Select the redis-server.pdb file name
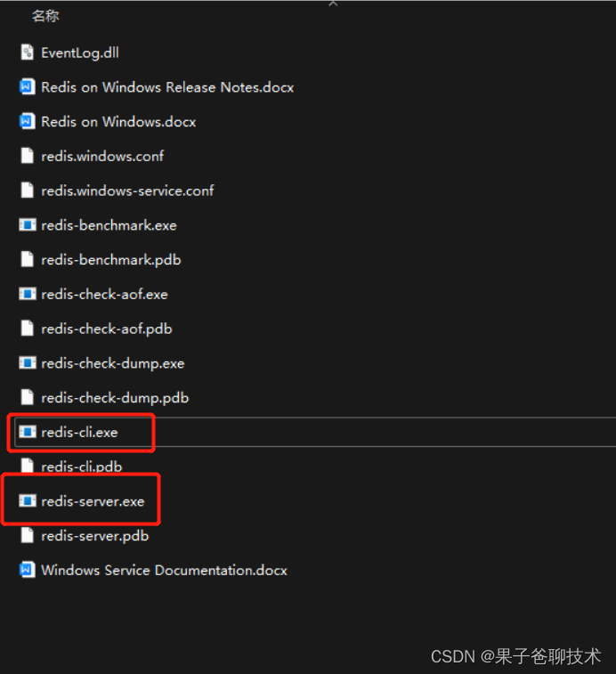Image resolution: width=616 pixels, height=674 pixels. tap(95, 536)
